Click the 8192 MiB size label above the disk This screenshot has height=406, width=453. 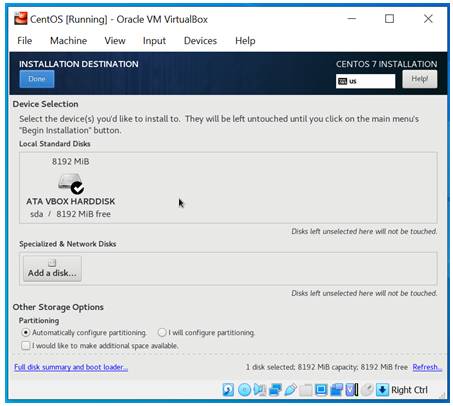coord(70,162)
